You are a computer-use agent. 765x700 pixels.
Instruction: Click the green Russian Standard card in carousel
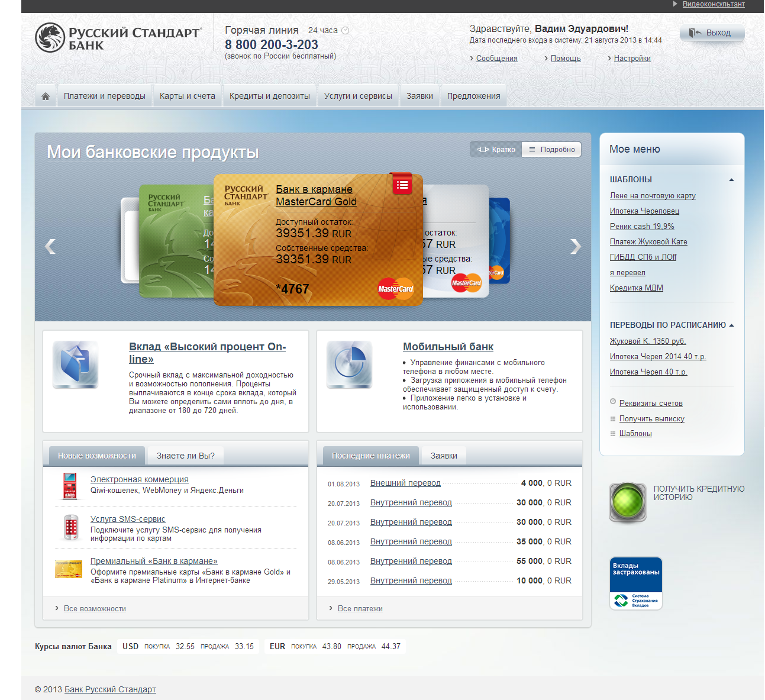point(175,241)
